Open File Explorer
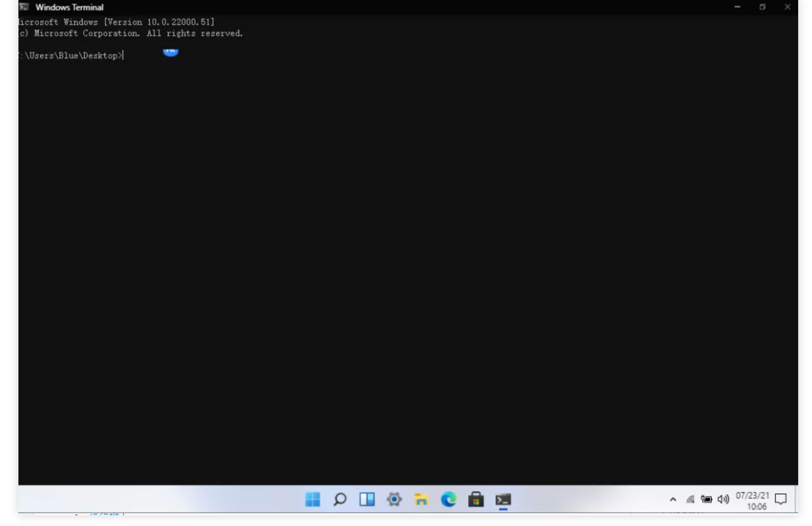Image resolution: width=812 pixels, height=526 pixels. click(x=422, y=500)
